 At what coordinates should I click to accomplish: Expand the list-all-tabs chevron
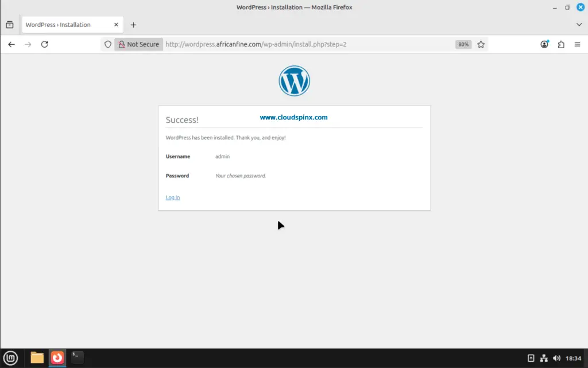579,25
